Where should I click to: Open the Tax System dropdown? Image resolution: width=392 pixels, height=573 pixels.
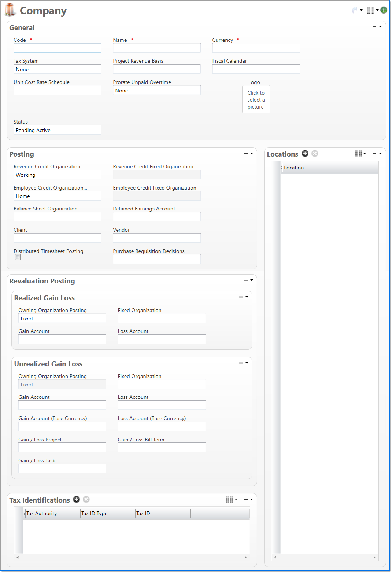(x=57, y=69)
